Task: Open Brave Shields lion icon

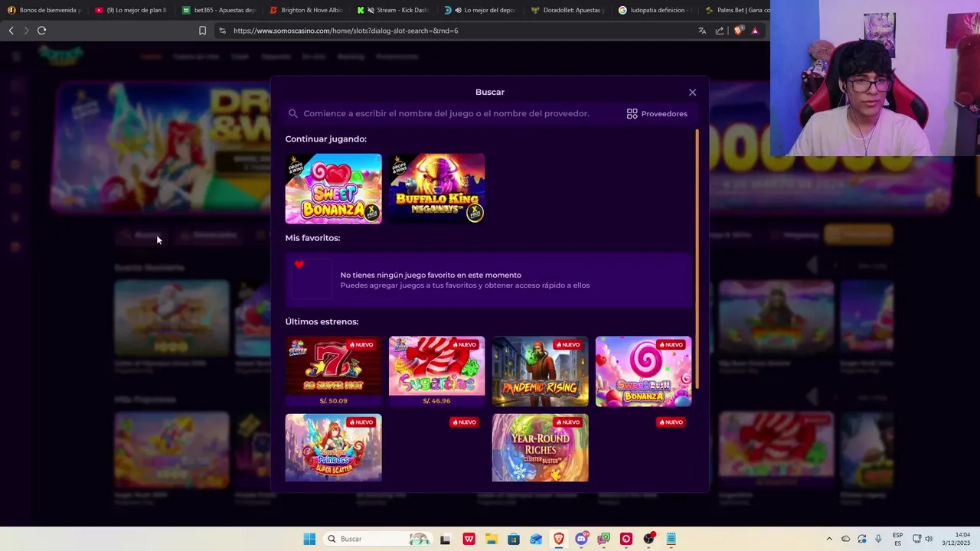Action: tap(738, 31)
